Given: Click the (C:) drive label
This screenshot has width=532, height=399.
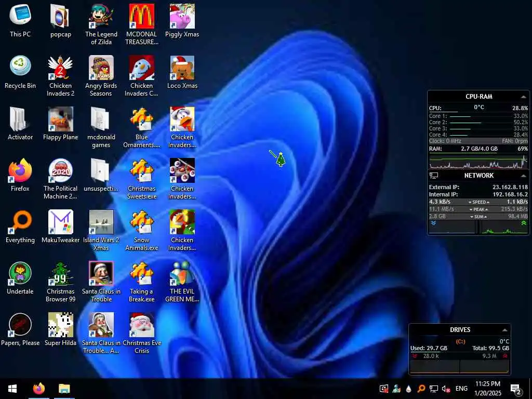Looking at the screenshot, I should [460, 342].
